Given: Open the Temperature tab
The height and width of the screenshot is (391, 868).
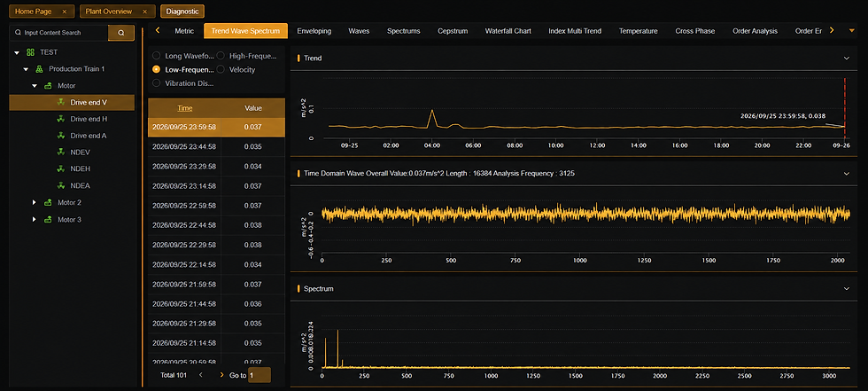Looking at the screenshot, I should coord(639,31).
